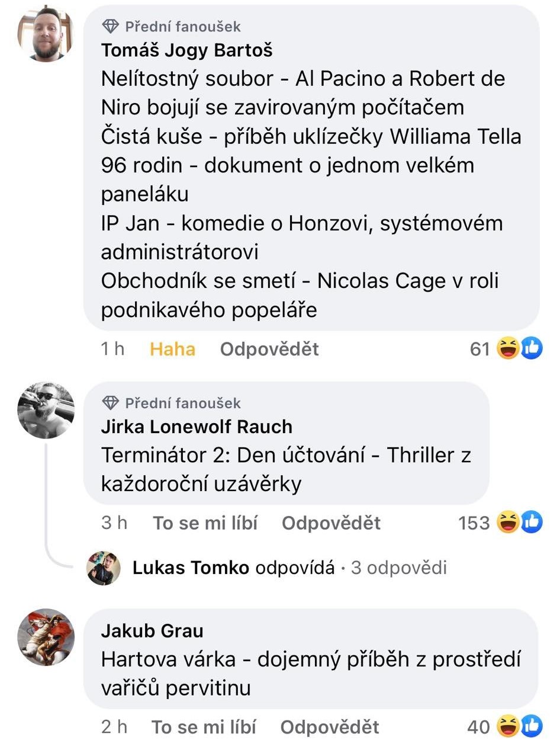Image resolution: width=560 pixels, height=753 pixels.
Task: Open the Lukas Tomko name link
Action: [x=191, y=568]
